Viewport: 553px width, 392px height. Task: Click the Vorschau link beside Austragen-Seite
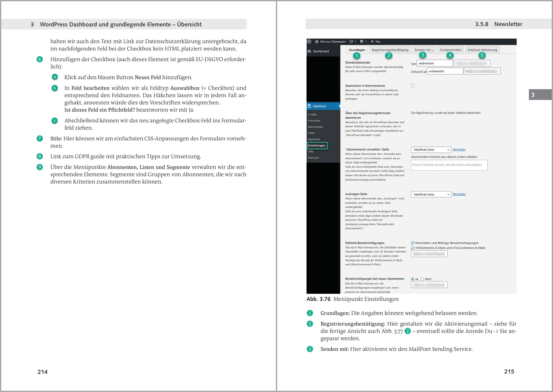[x=459, y=194]
